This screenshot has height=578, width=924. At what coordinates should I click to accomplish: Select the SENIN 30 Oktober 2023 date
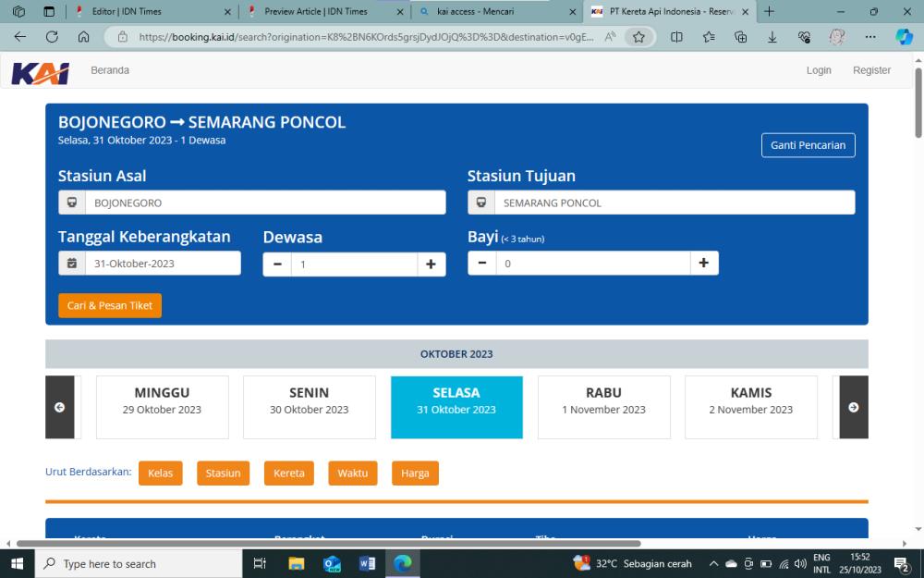pyautogui.click(x=310, y=407)
